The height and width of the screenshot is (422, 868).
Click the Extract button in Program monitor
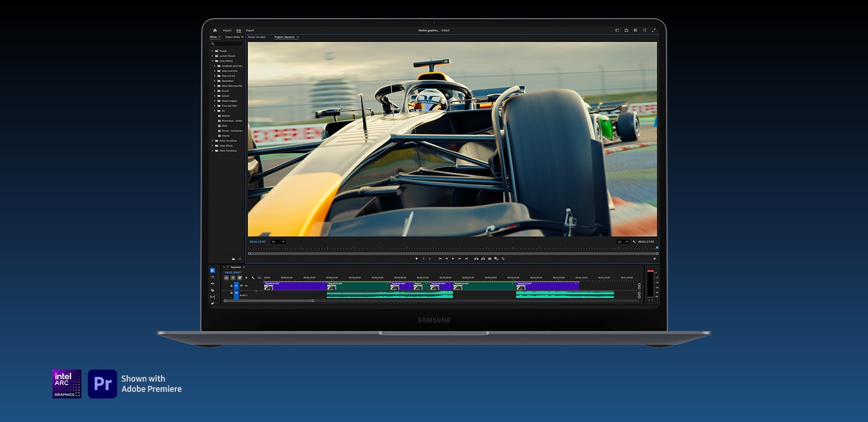coord(483,259)
